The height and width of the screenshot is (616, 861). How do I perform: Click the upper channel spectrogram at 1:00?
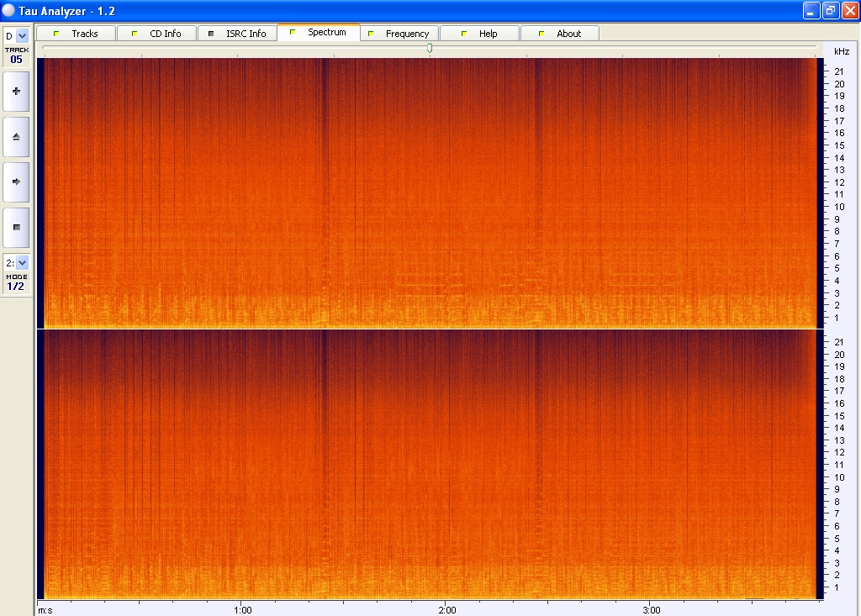coord(241,193)
